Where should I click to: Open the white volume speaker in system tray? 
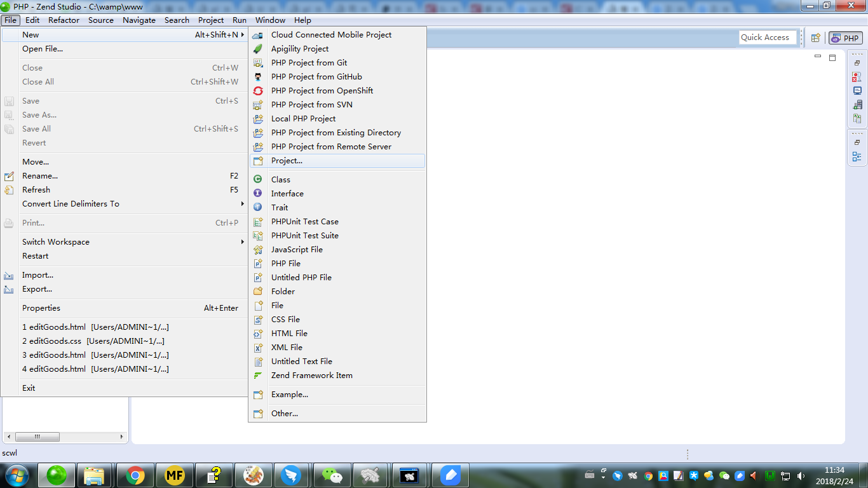[801, 475]
